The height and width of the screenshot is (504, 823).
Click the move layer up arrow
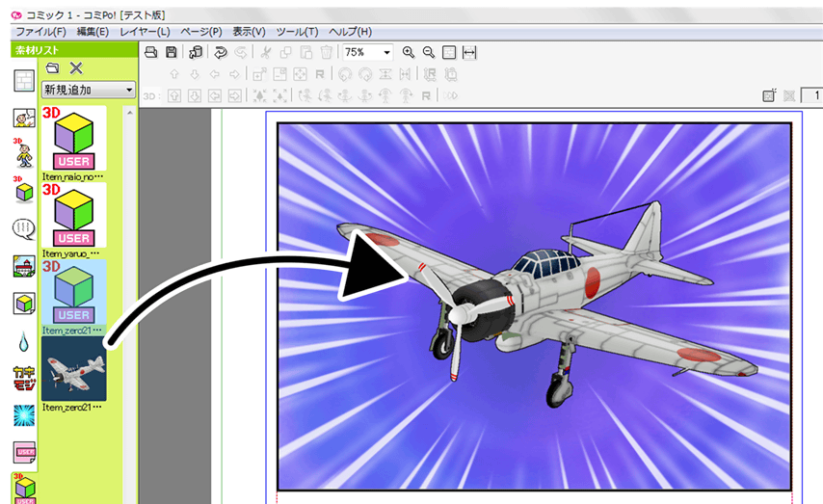(174, 74)
